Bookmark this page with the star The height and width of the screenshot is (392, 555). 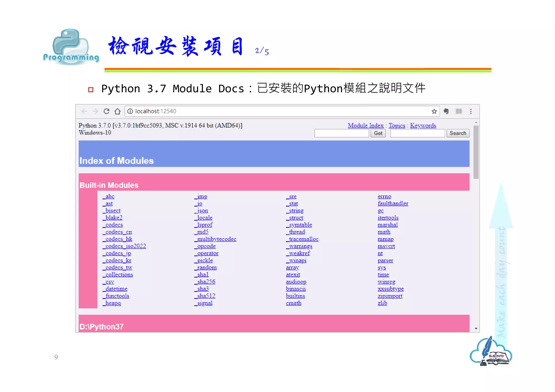click(434, 111)
